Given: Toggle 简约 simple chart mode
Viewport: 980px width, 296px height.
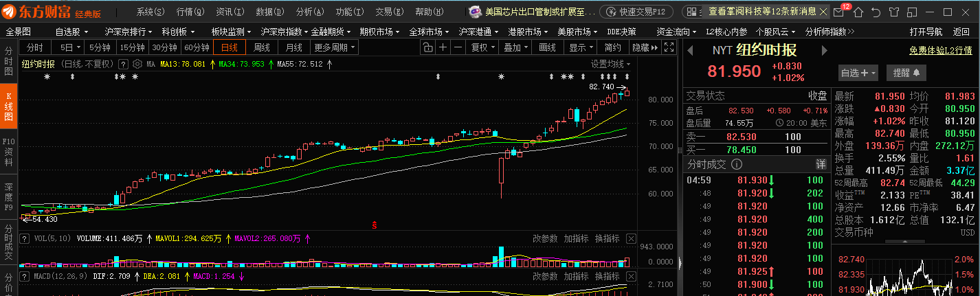Looking at the screenshot, I should [612, 47].
